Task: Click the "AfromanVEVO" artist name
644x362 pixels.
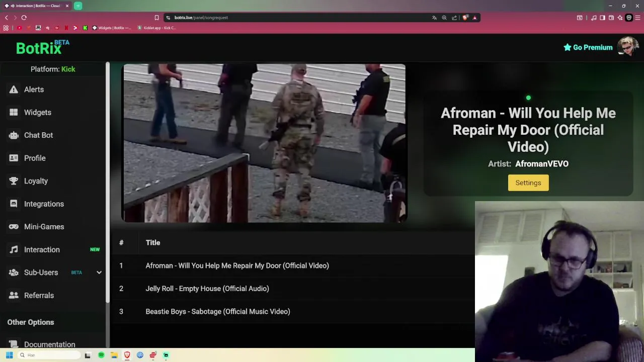Action: pos(542,164)
